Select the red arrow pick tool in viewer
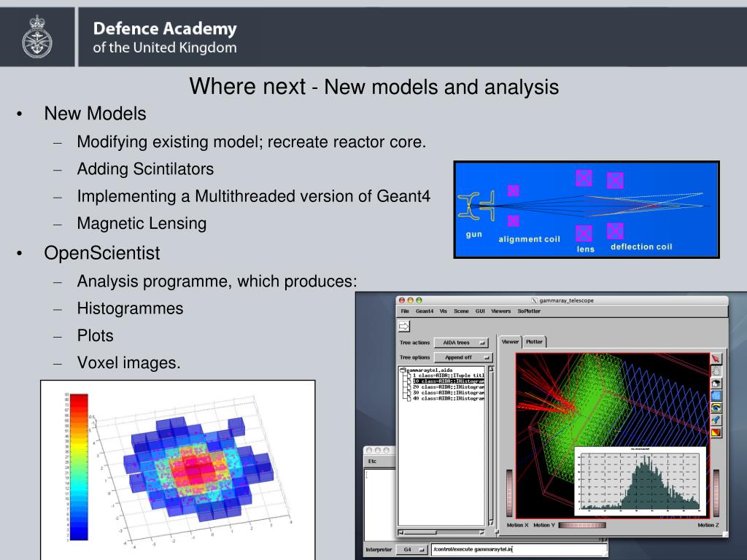Screen dimensions: 747x560 [716, 359]
